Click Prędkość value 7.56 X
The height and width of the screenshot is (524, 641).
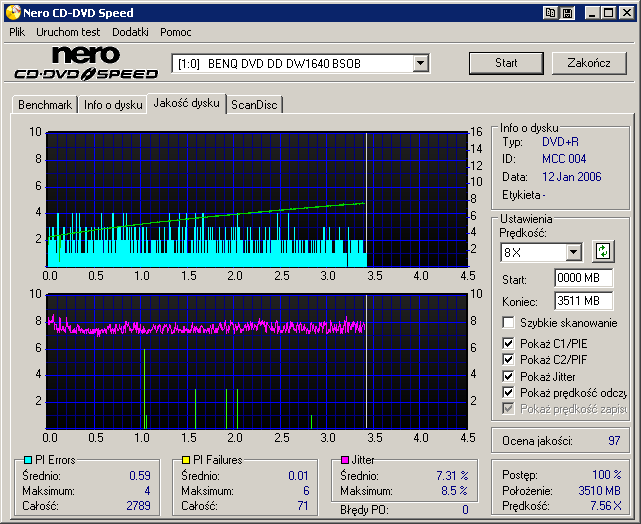605,506
